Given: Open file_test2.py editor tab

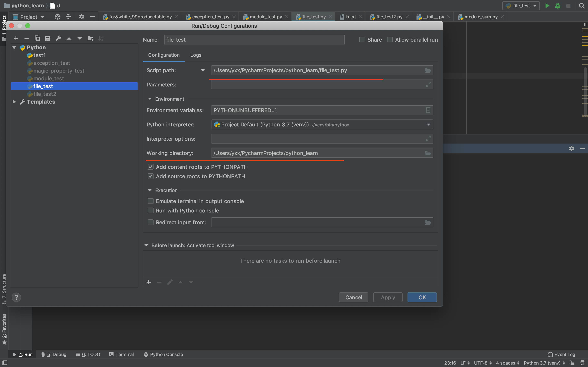Looking at the screenshot, I should click(x=389, y=17).
